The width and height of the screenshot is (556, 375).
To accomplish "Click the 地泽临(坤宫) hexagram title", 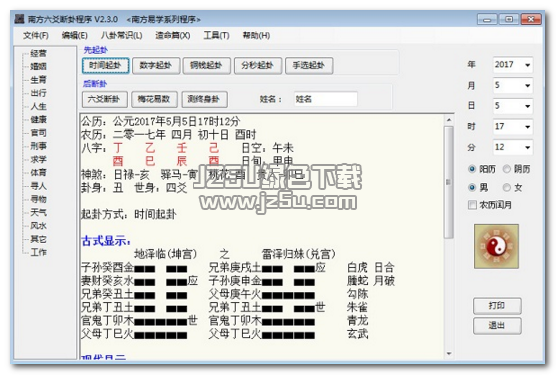I will 165,254.
